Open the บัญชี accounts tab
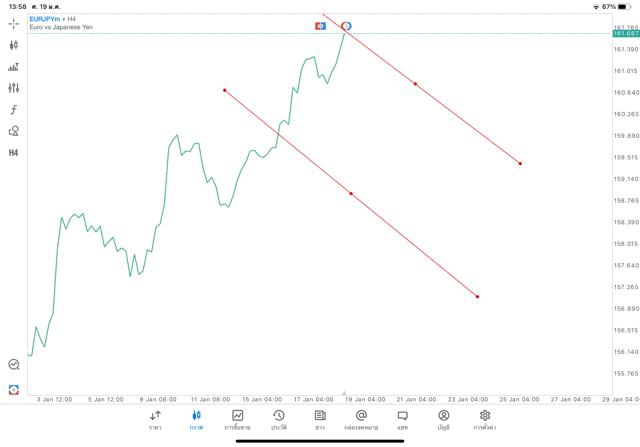 [443, 419]
